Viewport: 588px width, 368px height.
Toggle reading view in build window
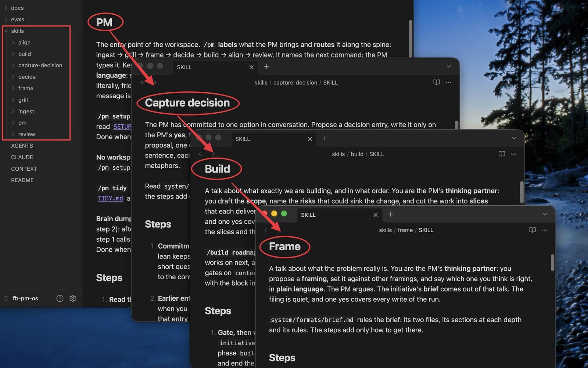coord(502,154)
